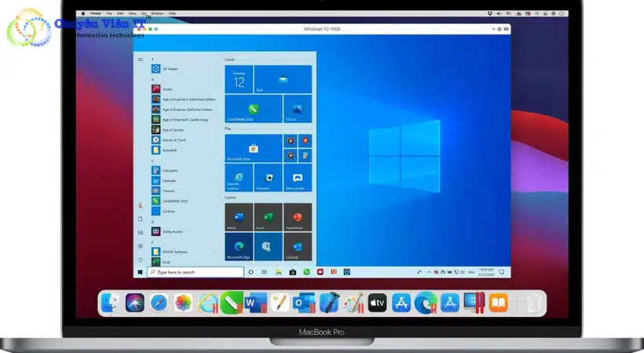Click the Microsoft Edge tile
Image resolution: width=644 pixels, height=353 pixels.
tap(239, 246)
